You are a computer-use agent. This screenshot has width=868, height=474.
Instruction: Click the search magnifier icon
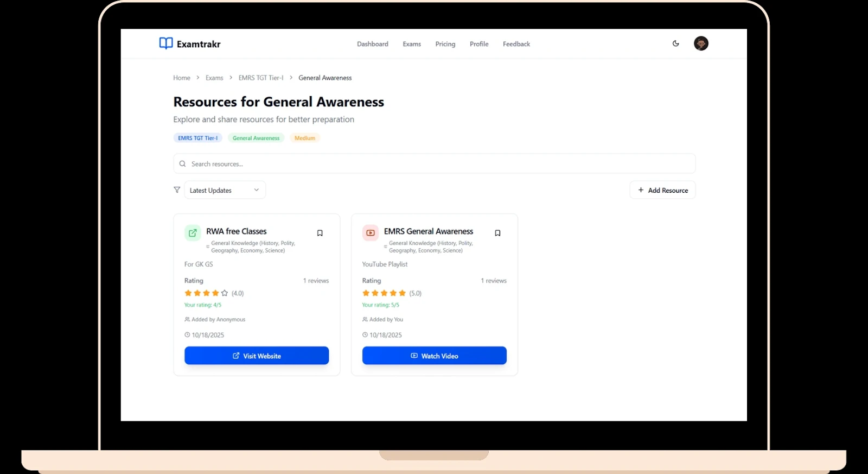point(183,163)
